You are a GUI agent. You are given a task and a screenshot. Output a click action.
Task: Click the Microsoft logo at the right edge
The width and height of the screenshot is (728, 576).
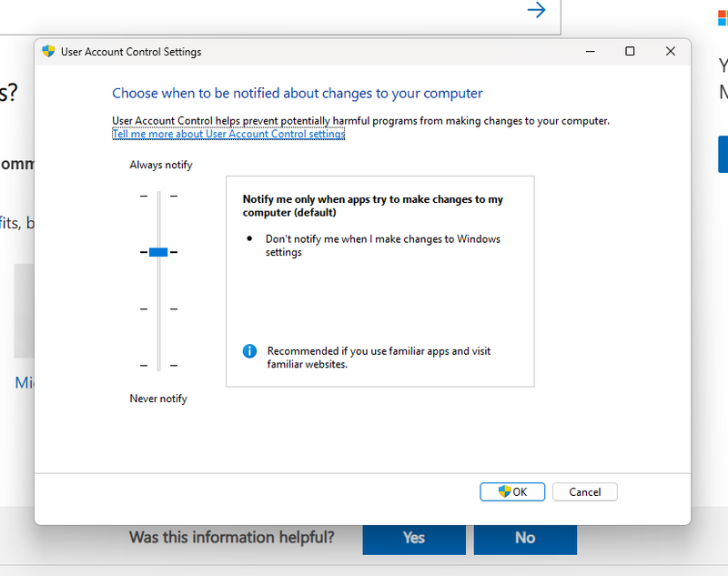[x=723, y=17]
